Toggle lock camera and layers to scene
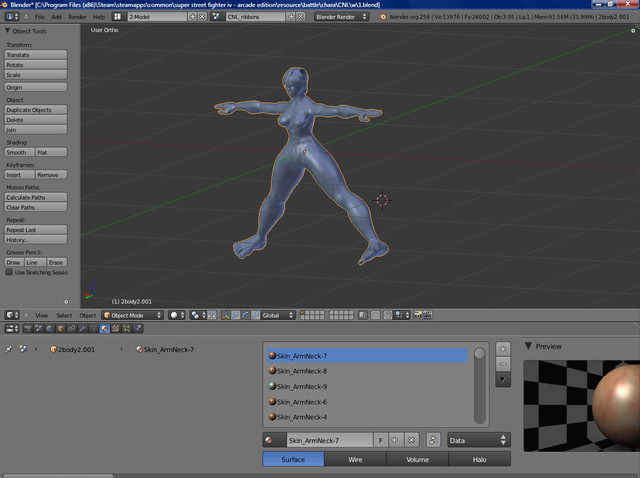Viewport: 640px width, 478px height. pos(363,315)
